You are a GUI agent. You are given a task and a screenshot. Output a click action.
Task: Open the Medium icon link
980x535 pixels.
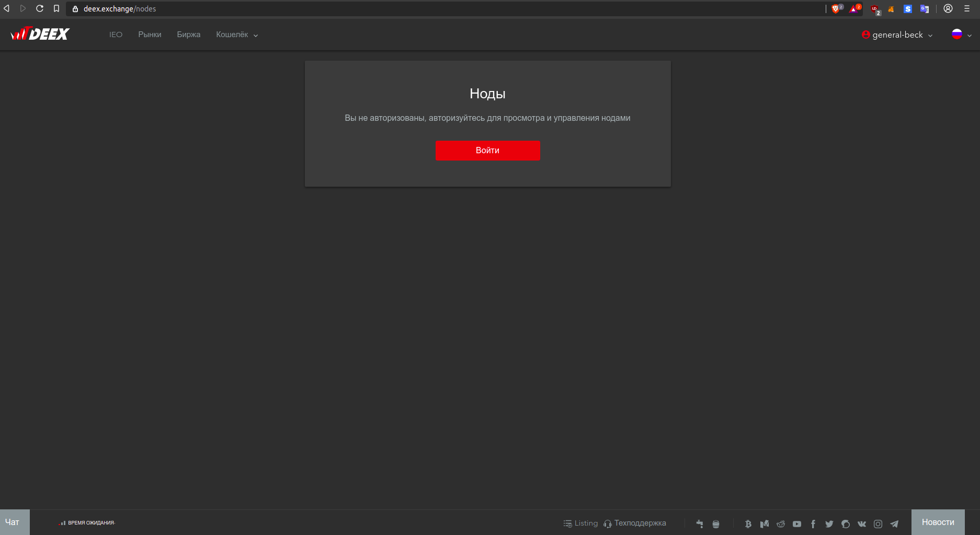pyautogui.click(x=765, y=524)
